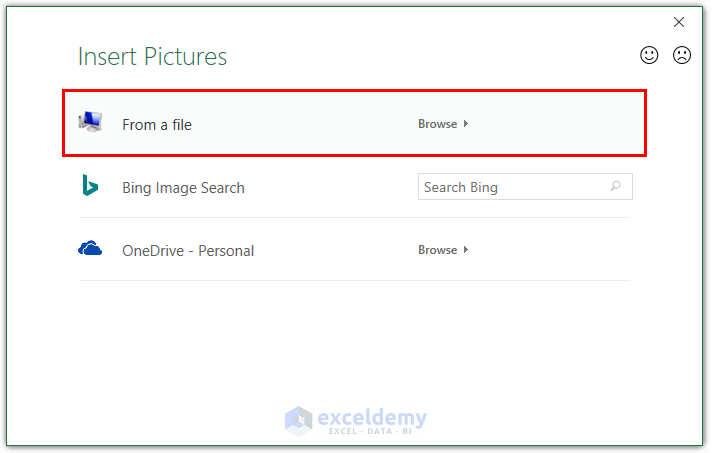Viewport: 712px width, 453px height.
Task: Browse for a picture from a file
Action: (x=438, y=124)
